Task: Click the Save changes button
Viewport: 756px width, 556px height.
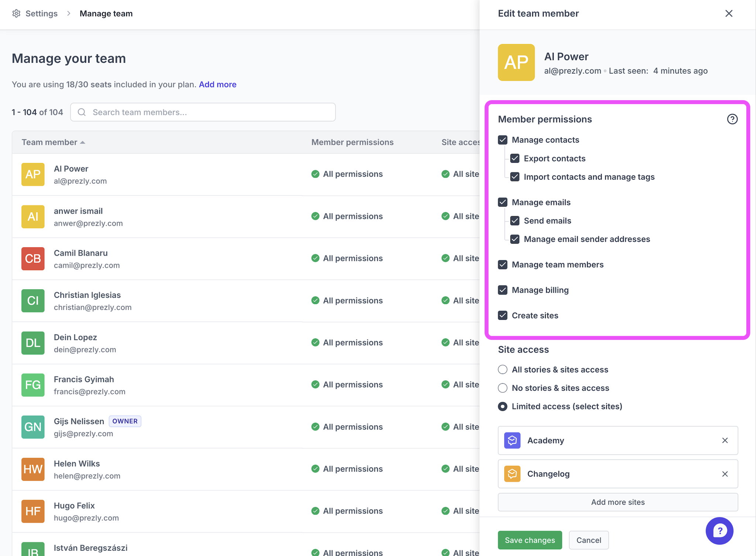Action: click(x=529, y=540)
